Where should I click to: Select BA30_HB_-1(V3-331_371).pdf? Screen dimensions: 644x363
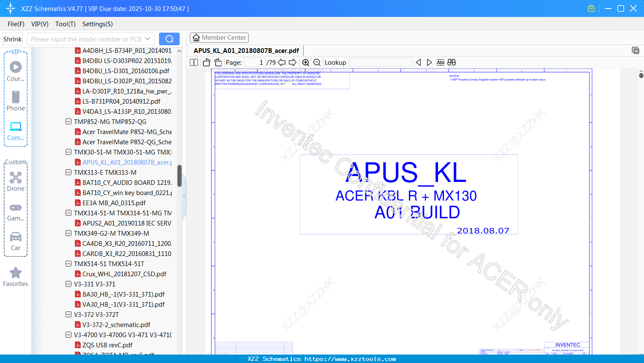120,294
